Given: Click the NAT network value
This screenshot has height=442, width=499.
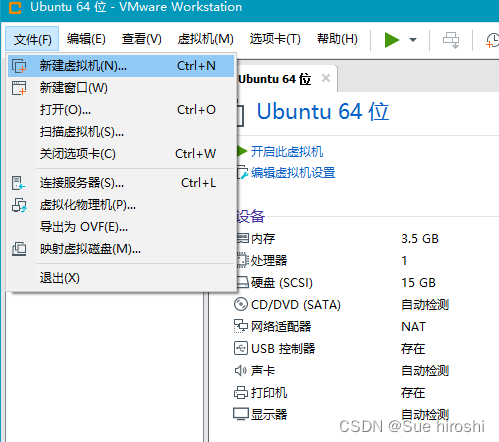Looking at the screenshot, I should pos(413,327).
